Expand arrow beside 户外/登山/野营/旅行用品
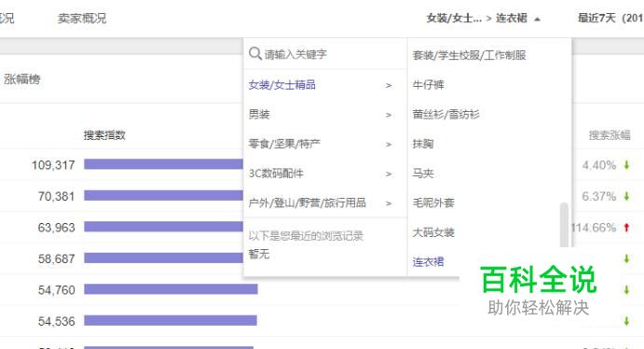This screenshot has height=349, width=644. tap(389, 203)
